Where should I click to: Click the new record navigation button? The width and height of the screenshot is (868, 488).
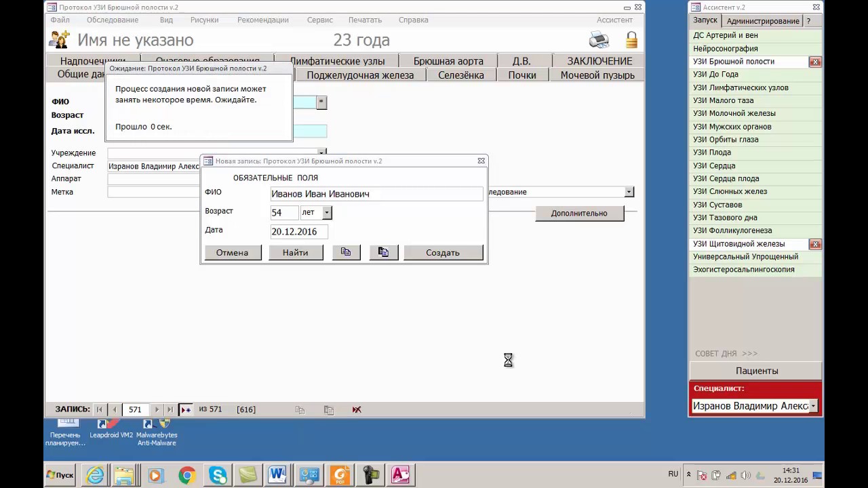click(185, 409)
